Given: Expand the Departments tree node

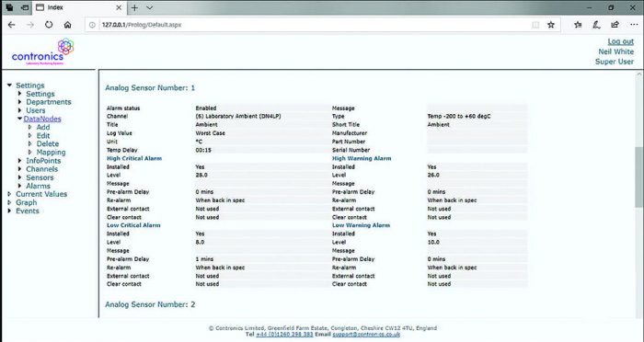Looking at the screenshot, I should click(19, 101).
